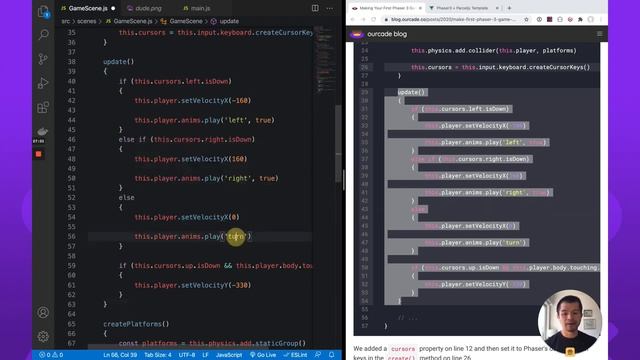640x360 pixels.
Task: Expand the scenes breadcrumb
Action: (x=87, y=21)
